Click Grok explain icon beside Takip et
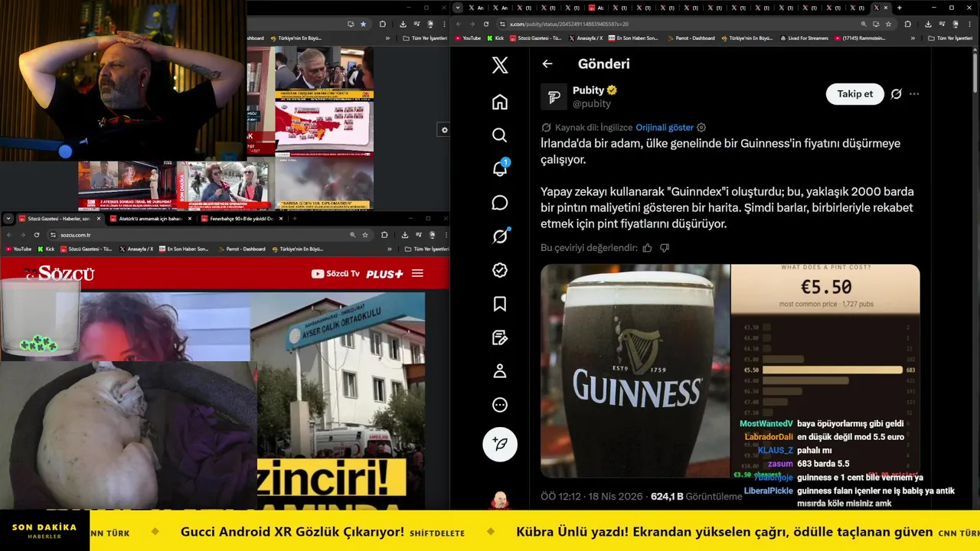This screenshot has width=980, height=551. (897, 94)
